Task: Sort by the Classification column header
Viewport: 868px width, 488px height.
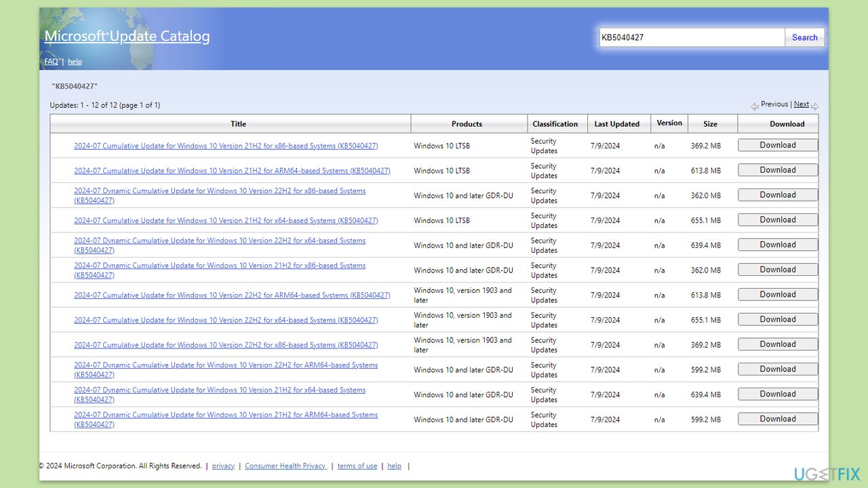Action: (557, 124)
